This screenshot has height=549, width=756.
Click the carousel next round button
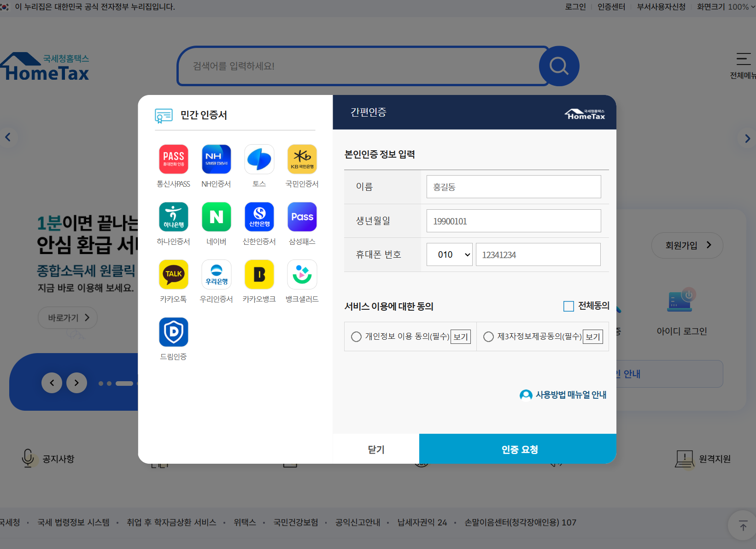point(76,383)
